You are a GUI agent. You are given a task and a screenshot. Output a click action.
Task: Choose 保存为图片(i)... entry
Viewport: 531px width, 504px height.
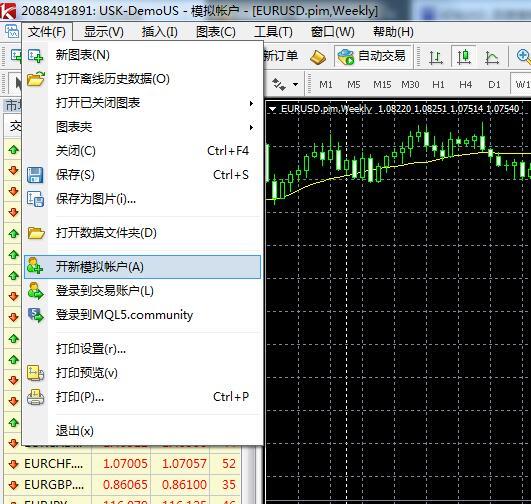[x=142, y=199]
